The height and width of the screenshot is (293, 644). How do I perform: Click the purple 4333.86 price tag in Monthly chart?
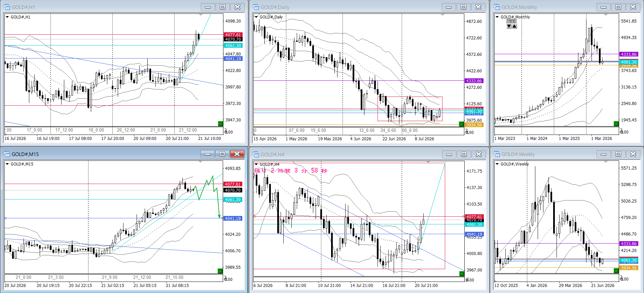coord(629,54)
